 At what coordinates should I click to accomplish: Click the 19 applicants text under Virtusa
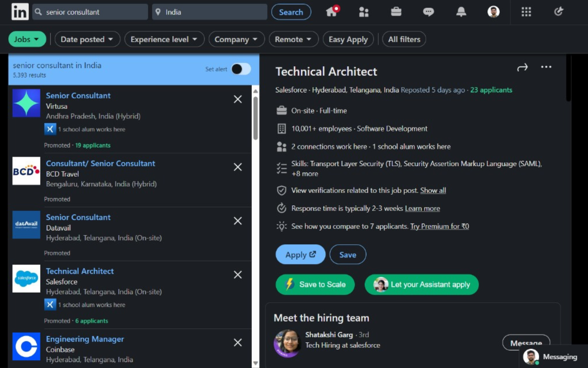[93, 145]
